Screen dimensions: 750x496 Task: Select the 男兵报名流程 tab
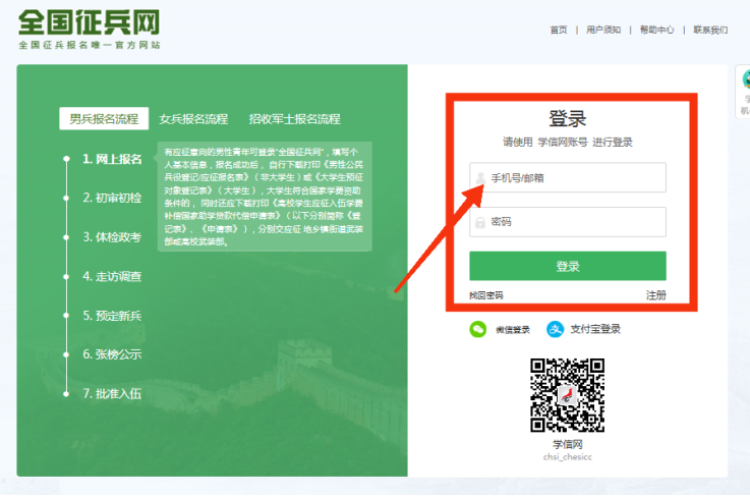(103, 119)
